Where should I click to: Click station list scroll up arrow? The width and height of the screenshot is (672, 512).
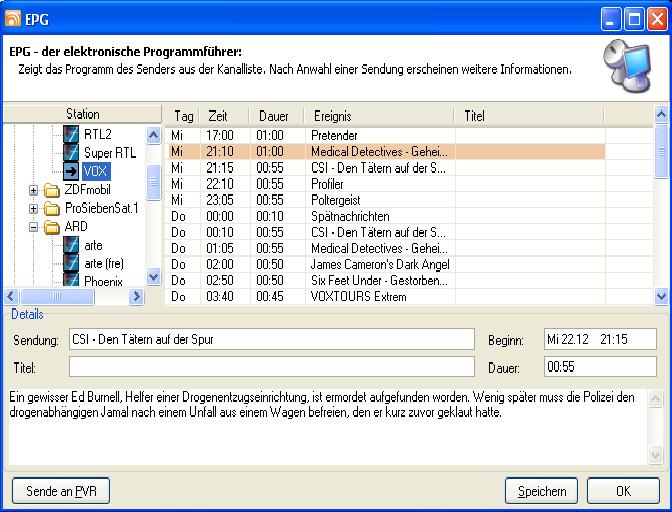[x=153, y=136]
